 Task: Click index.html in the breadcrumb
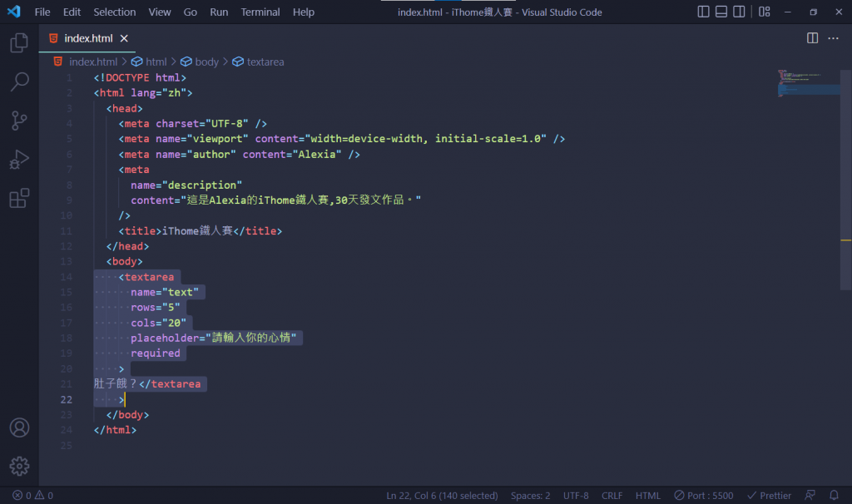pyautogui.click(x=93, y=62)
